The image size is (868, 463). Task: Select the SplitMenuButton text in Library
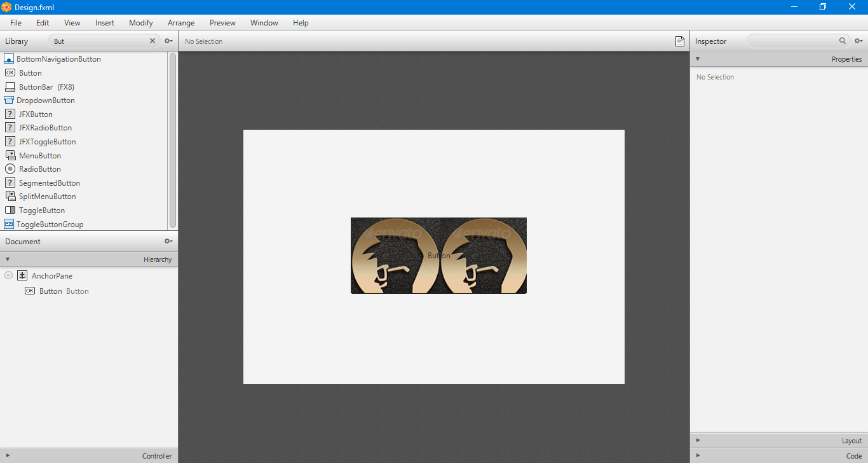pyautogui.click(x=47, y=197)
